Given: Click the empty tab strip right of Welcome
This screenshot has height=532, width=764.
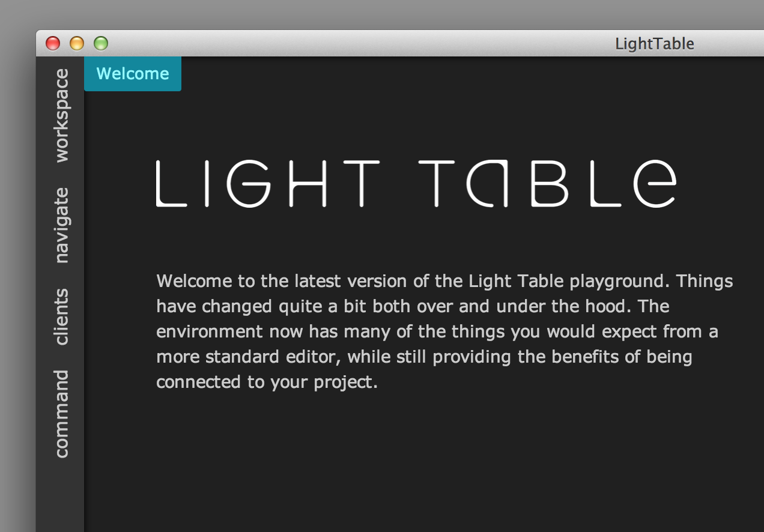Looking at the screenshot, I should [x=420, y=73].
